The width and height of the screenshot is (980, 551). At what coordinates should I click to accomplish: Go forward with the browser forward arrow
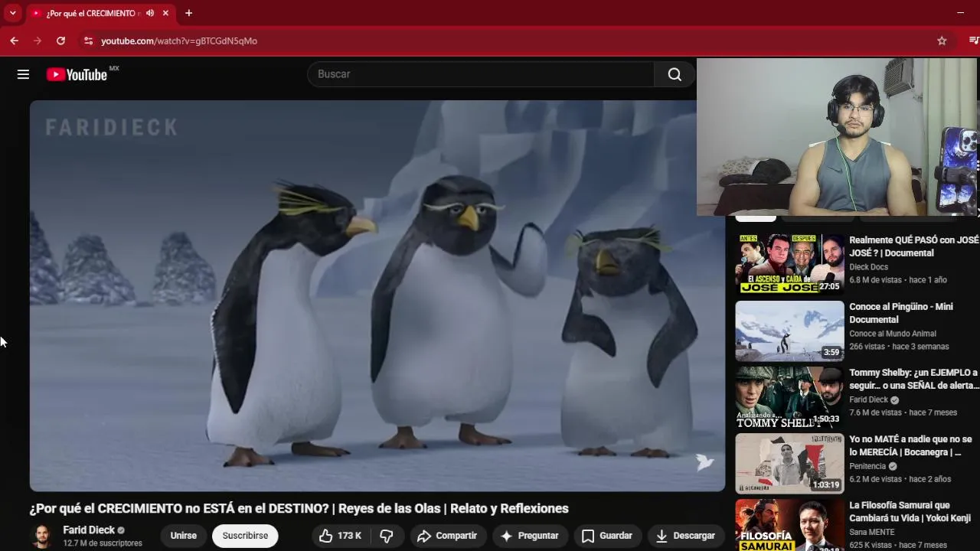37,41
